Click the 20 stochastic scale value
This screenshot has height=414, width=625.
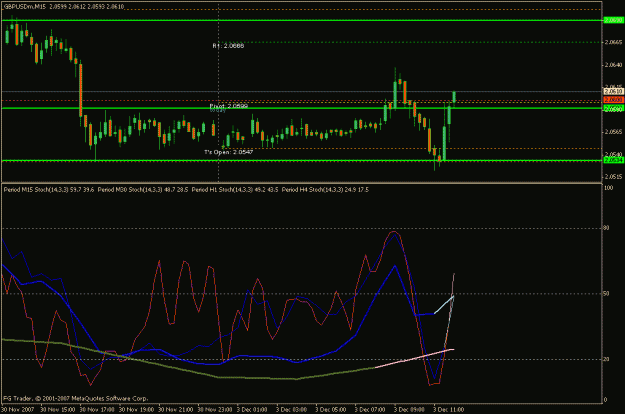click(x=606, y=359)
